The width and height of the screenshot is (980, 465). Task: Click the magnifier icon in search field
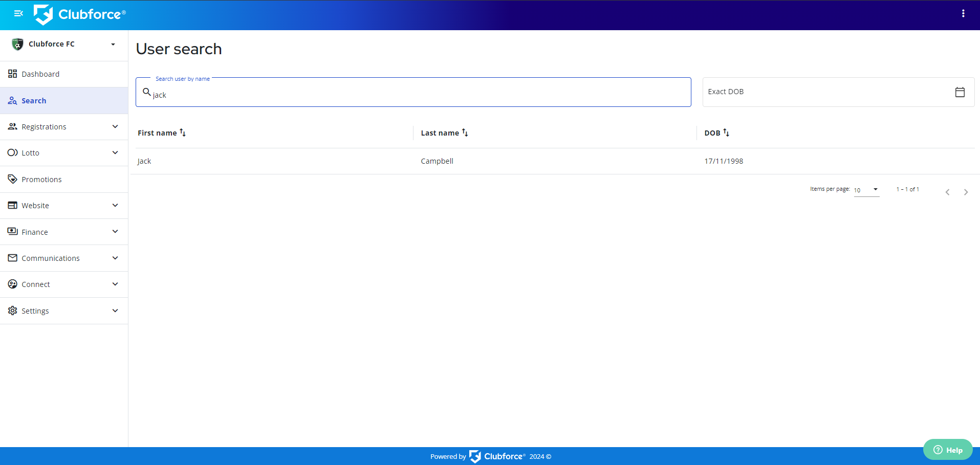[x=147, y=92]
